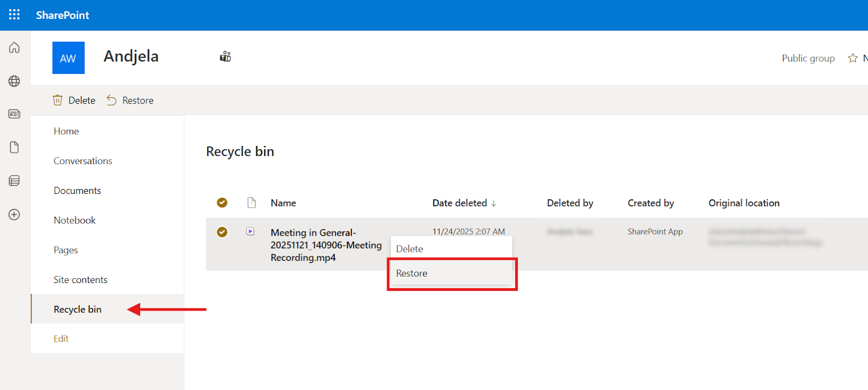Choose Delete from the context menu
868x390 pixels.
coord(410,249)
